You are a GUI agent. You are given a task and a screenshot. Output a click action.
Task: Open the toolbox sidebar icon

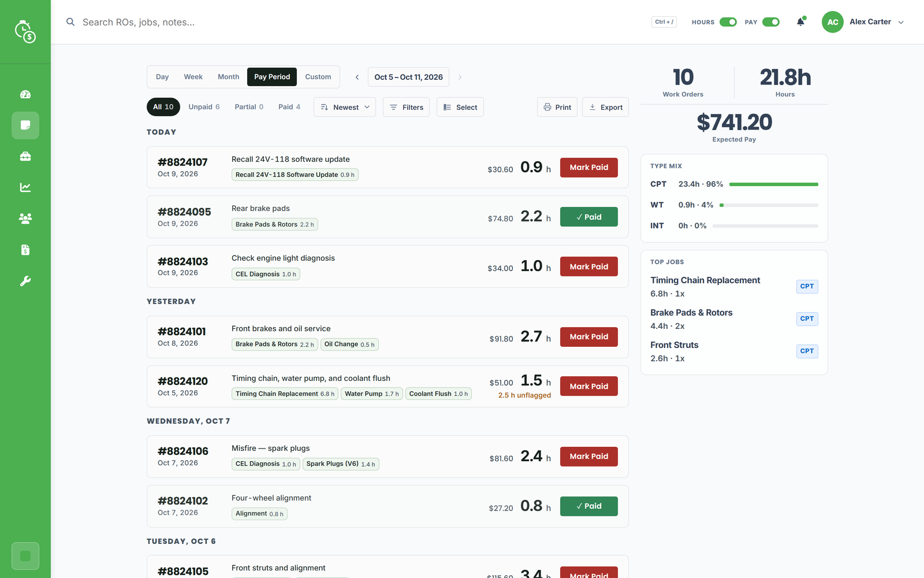point(25,157)
